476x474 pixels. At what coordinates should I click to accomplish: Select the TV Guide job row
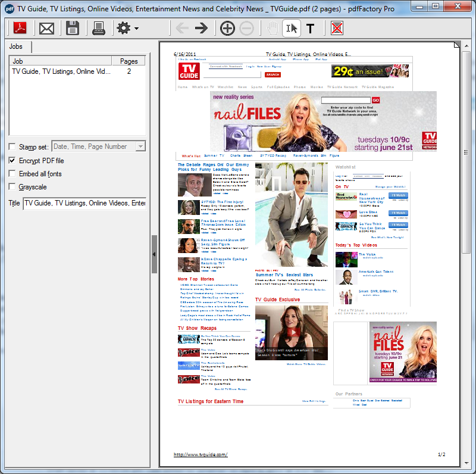[x=77, y=71]
